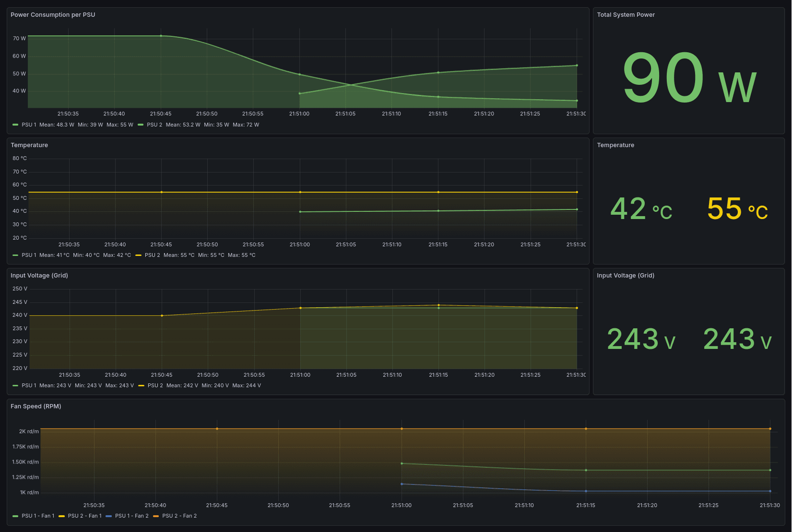
Task: Open the Fan Speed (RPM) panel menu
Action: click(36, 406)
